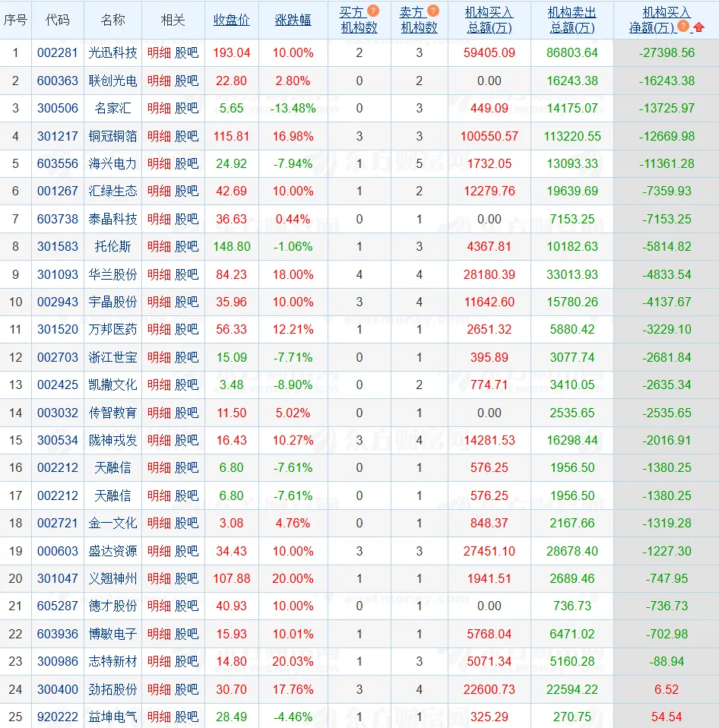Open 股吧 for 盛达资源 row

click(187, 551)
